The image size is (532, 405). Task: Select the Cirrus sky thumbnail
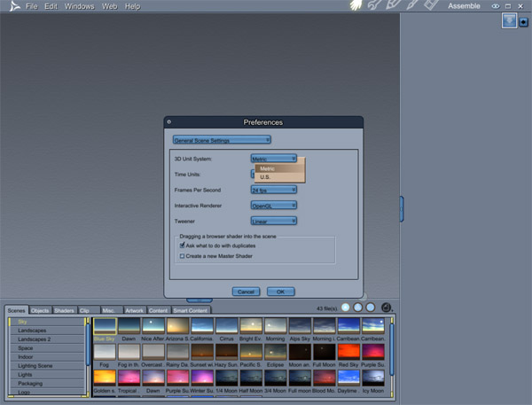click(x=227, y=326)
